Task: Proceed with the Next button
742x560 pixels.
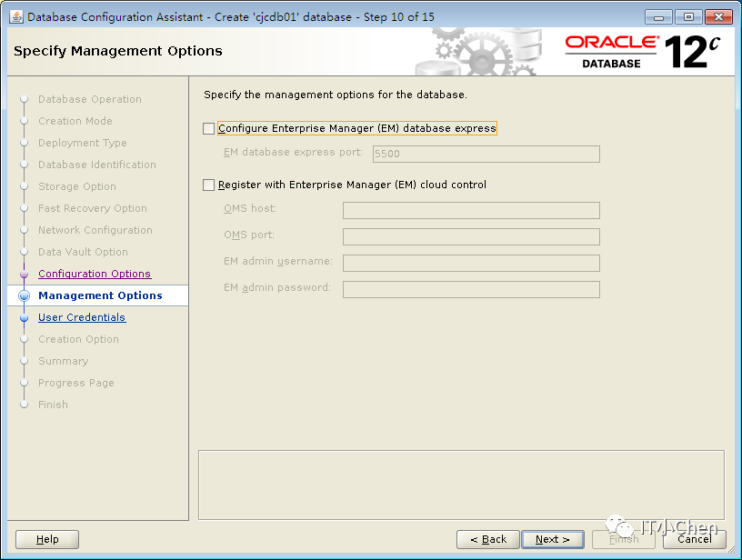Action: (x=553, y=539)
